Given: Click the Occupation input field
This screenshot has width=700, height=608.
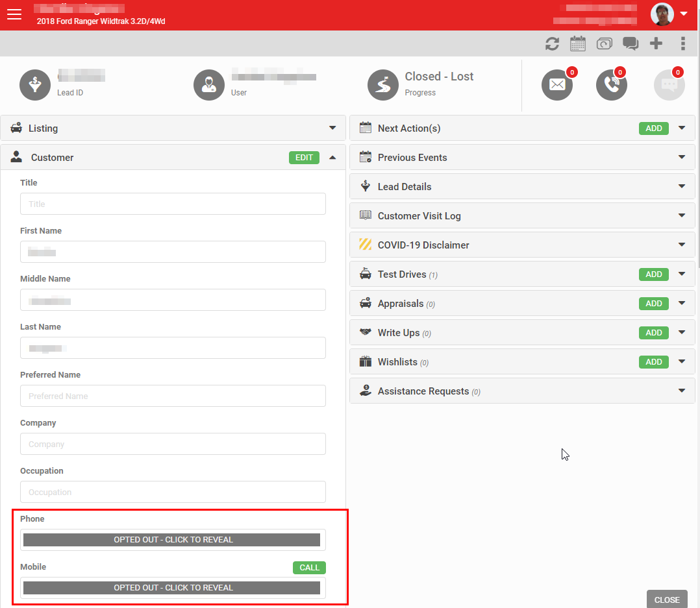Looking at the screenshot, I should point(173,492).
